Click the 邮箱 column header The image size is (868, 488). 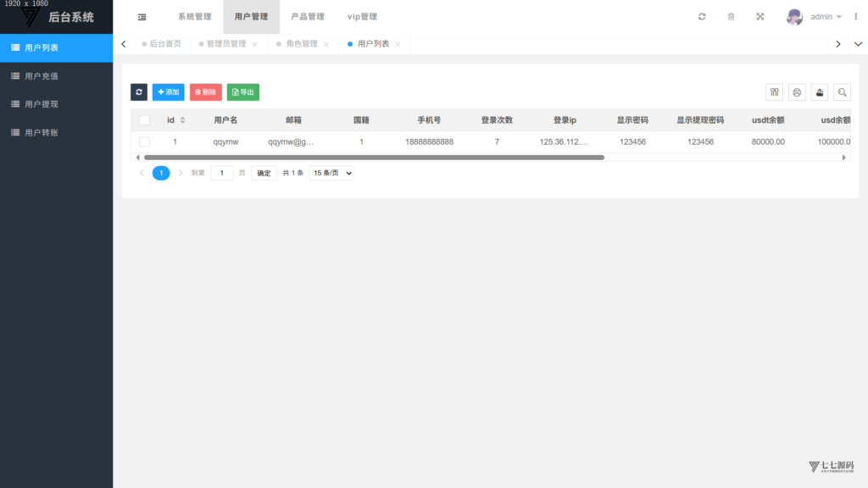tap(293, 120)
